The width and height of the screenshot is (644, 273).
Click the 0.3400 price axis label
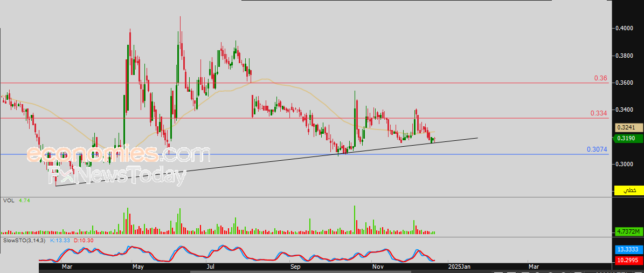tap(624, 110)
